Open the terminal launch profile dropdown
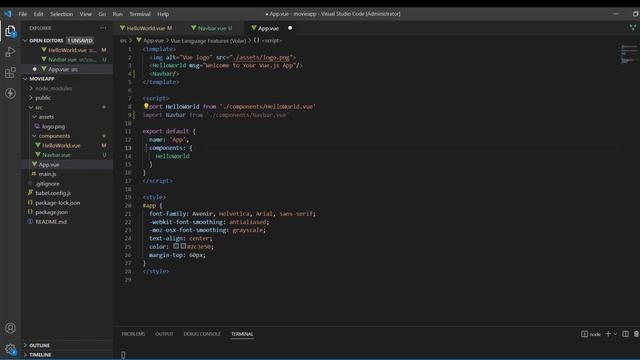Viewport: 640px width, 360px height. pyautogui.click(x=616, y=334)
